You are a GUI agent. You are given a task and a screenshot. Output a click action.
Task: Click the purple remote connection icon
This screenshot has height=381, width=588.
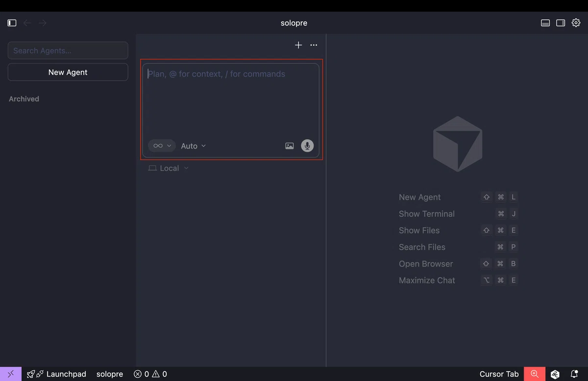coord(11,374)
